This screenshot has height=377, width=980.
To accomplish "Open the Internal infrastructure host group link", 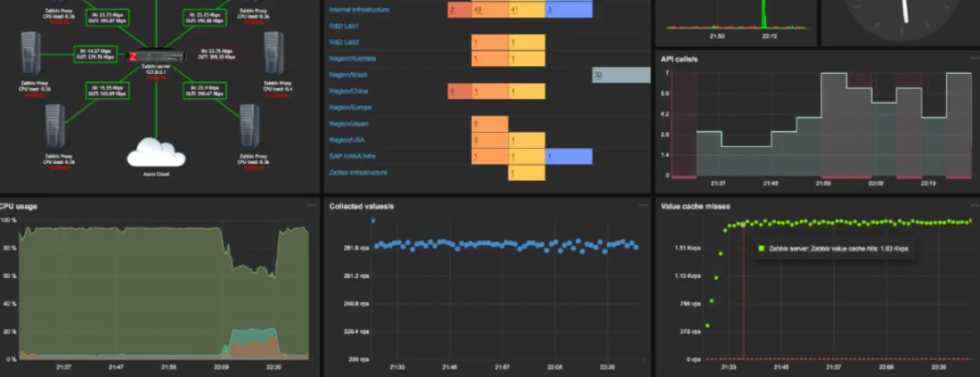I will (x=360, y=10).
